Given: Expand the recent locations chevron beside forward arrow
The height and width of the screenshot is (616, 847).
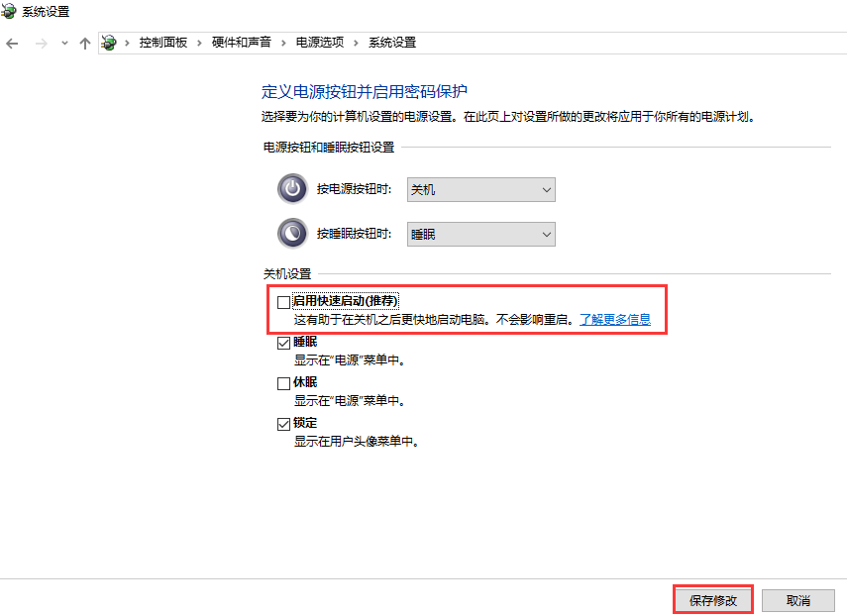Looking at the screenshot, I should (x=63, y=44).
